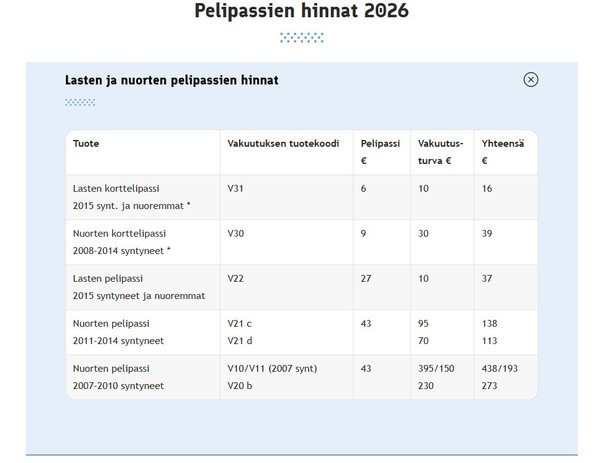Click the 'Lasten korttelipassi' row label
This screenshot has height=463, width=600.
116,188
